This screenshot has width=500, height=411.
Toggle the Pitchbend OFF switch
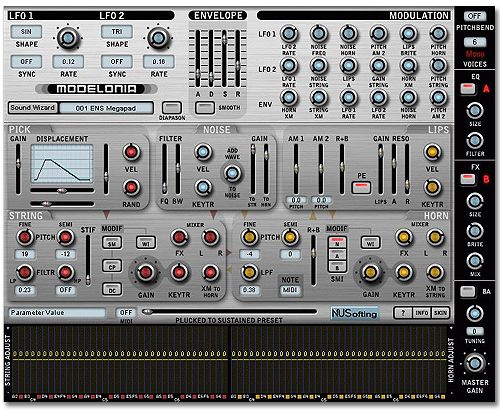coord(475,16)
